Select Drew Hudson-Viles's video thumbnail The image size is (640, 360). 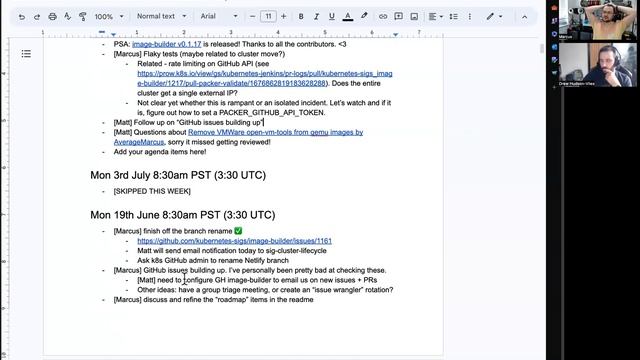click(598, 64)
